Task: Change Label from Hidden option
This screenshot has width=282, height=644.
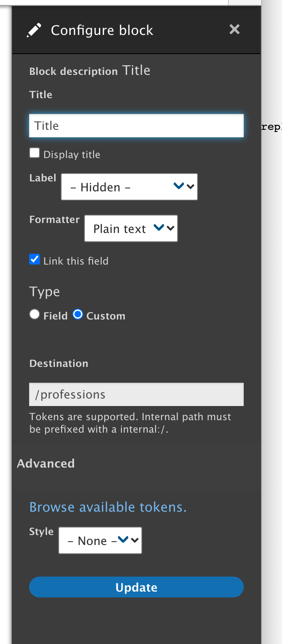Action: [x=129, y=186]
